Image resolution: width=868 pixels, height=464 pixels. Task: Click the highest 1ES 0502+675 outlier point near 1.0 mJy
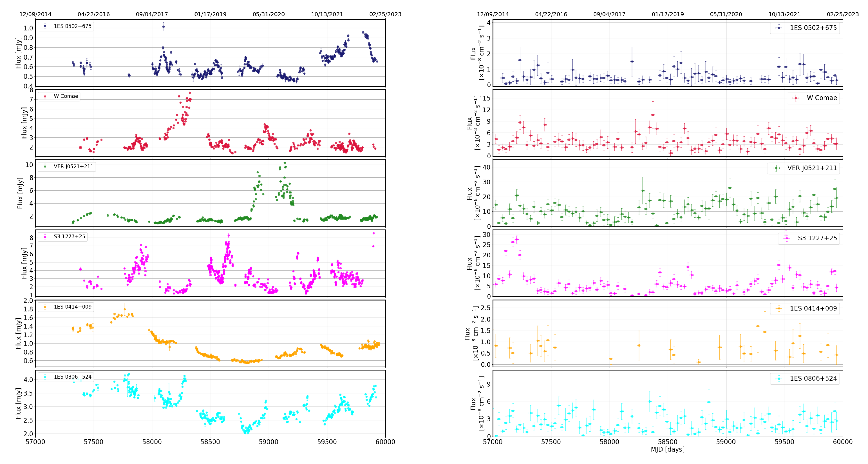coord(164,27)
